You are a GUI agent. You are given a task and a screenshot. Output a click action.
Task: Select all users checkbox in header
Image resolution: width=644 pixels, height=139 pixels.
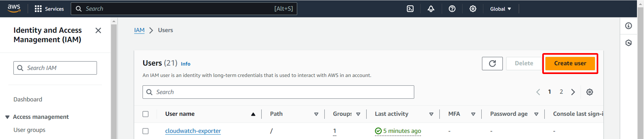(x=146, y=114)
